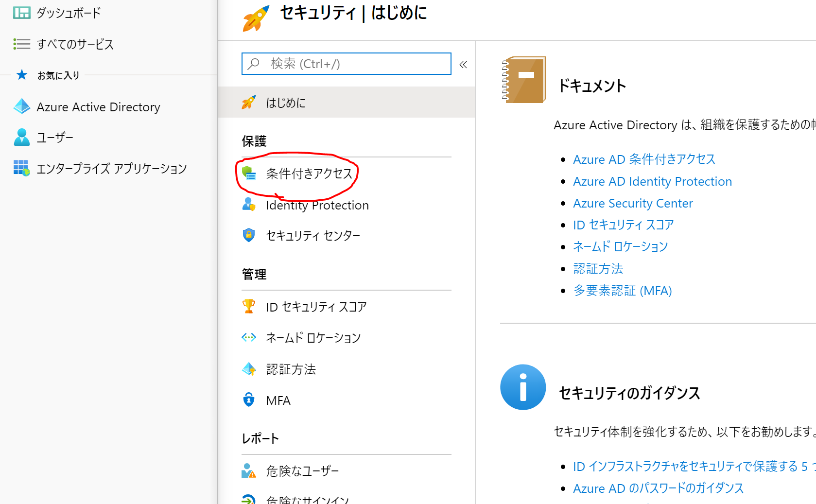Click the 保護 section heading
The width and height of the screenshot is (816, 504).
pos(254,141)
